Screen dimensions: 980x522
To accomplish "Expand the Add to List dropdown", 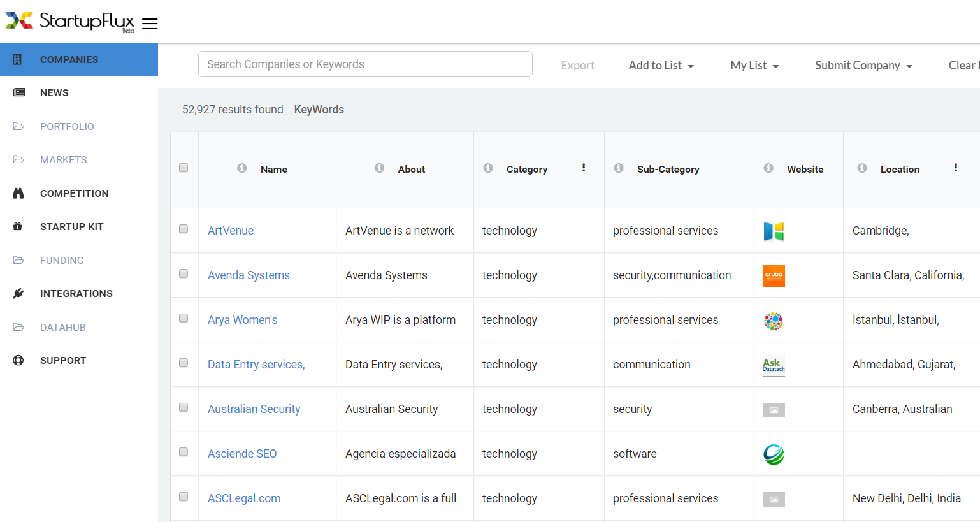I will coord(661,66).
